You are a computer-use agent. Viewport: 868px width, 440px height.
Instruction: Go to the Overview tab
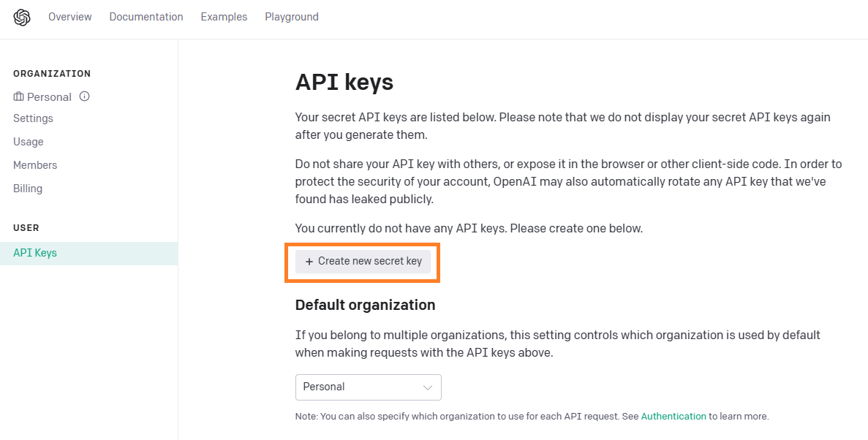pyautogui.click(x=69, y=16)
